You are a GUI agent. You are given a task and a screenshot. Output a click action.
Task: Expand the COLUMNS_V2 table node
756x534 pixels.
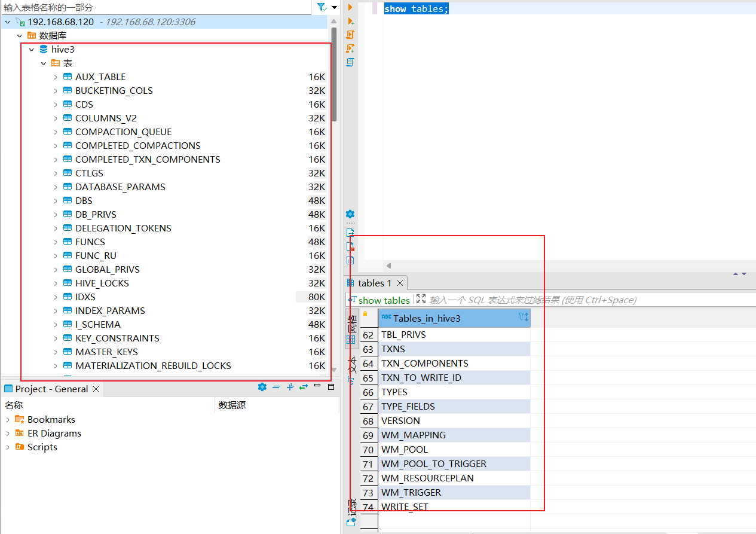coord(56,118)
